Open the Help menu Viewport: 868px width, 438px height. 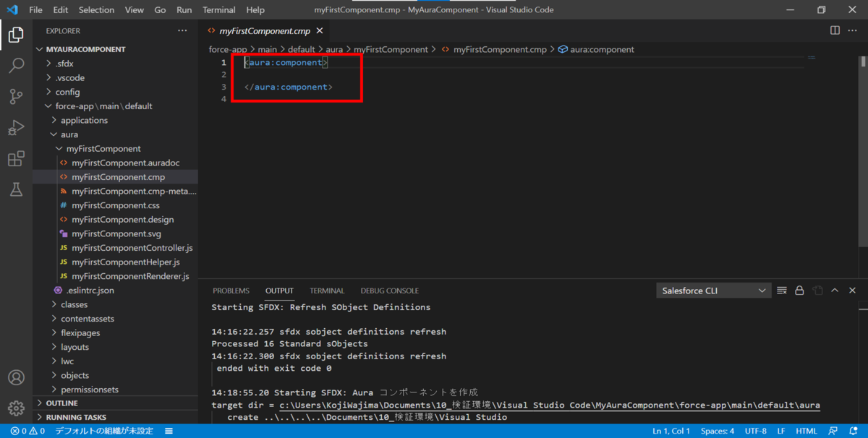[255, 10]
